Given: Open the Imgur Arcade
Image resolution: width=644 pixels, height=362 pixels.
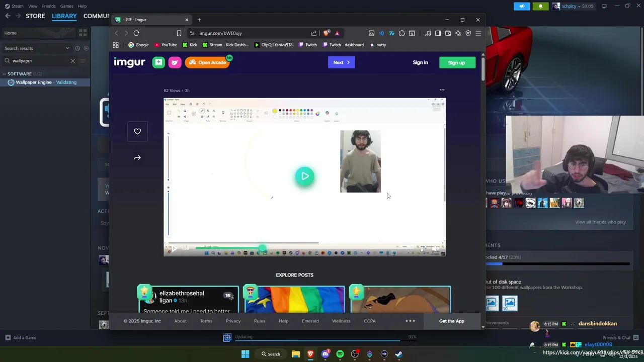Looking at the screenshot, I should point(207,62).
